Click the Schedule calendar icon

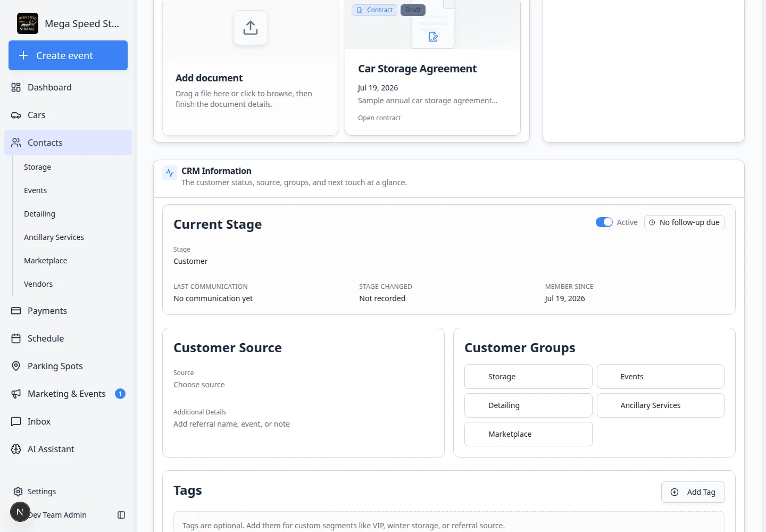point(16,338)
